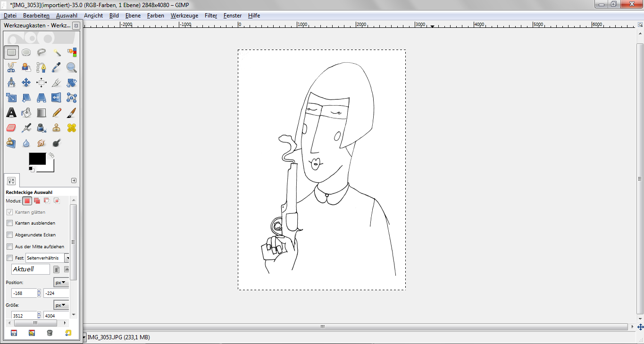
Task: Click the Größe width field showing 3512
Action: click(24, 315)
